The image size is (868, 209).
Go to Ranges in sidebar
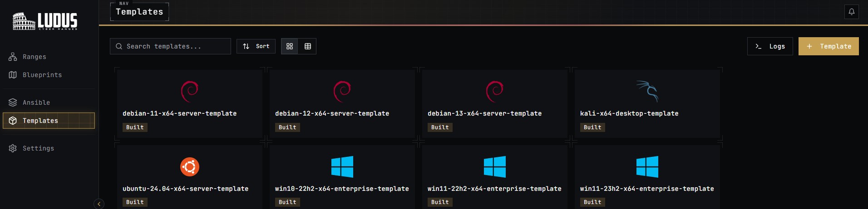click(49, 57)
